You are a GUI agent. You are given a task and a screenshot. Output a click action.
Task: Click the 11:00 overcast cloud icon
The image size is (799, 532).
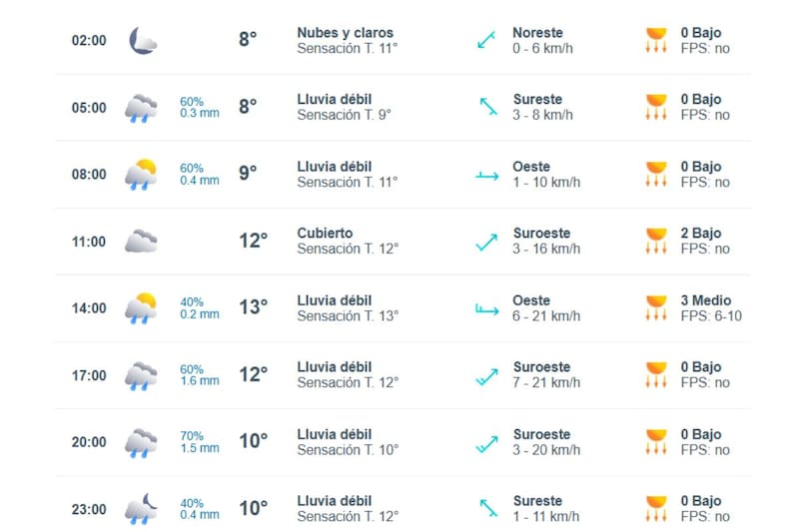click(x=141, y=241)
